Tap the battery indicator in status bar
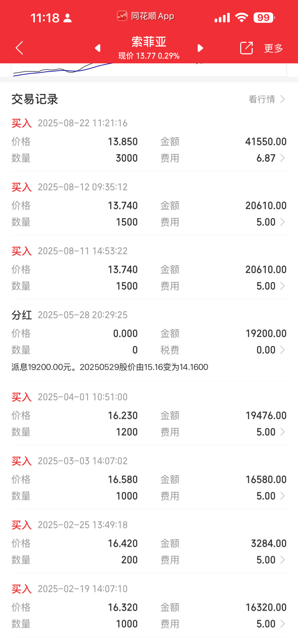The width and height of the screenshot is (298, 644). pyautogui.click(x=264, y=17)
